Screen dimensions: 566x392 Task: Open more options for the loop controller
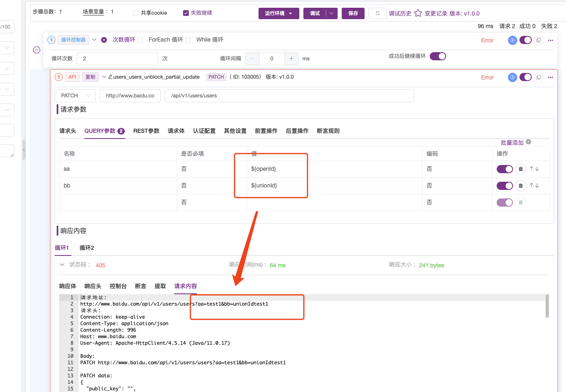click(x=551, y=40)
